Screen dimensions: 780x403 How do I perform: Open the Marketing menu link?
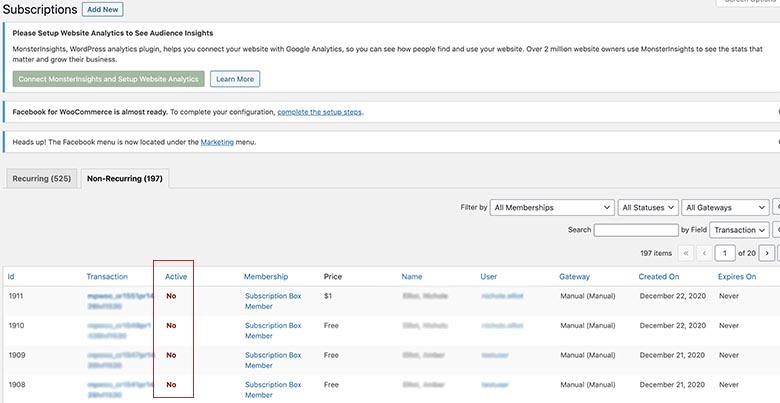point(217,142)
